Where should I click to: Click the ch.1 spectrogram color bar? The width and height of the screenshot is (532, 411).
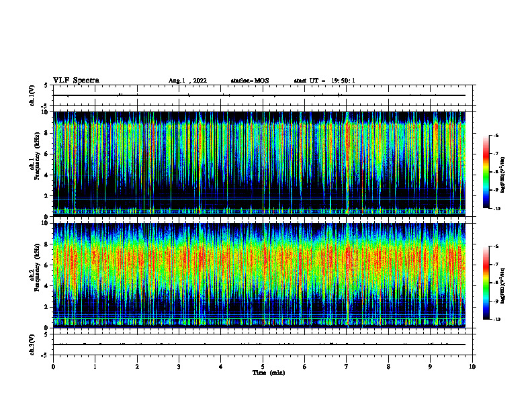tap(486, 172)
